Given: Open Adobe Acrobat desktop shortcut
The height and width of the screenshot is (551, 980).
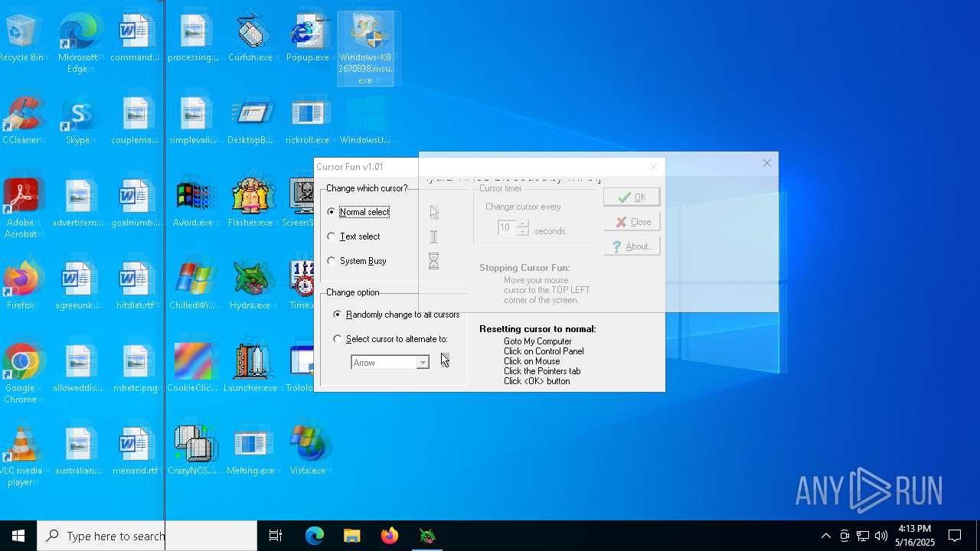Looking at the screenshot, I should pyautogui.click(x=21, y=208).
